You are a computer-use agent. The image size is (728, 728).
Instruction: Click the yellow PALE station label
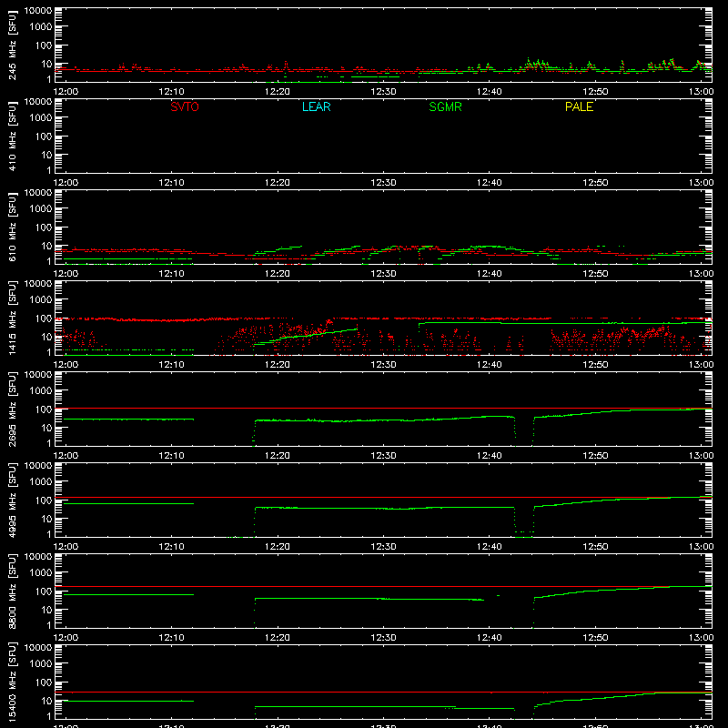(x=579, y=106)
